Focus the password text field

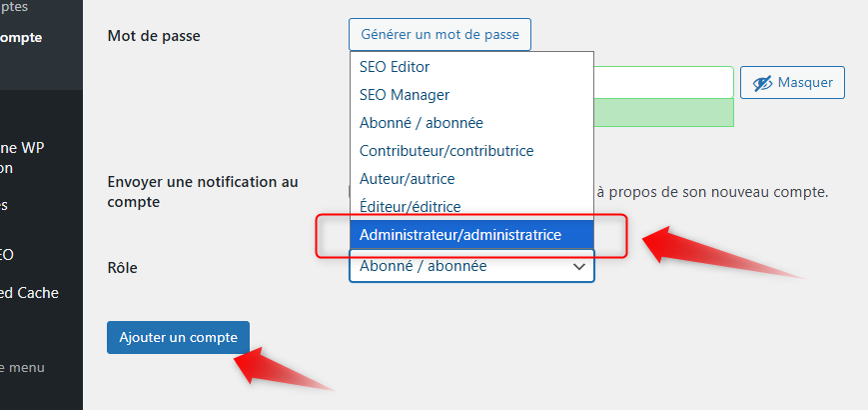(x=663, y=83)
